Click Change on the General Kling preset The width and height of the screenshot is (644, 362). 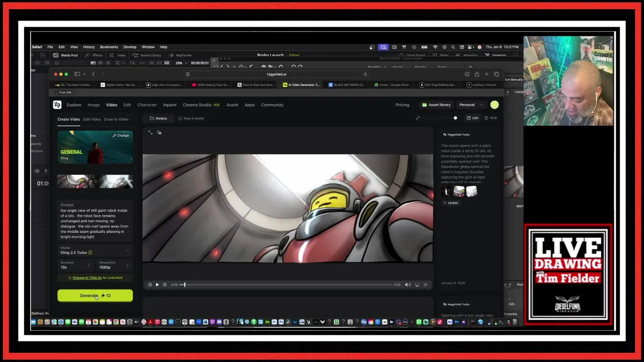[121, 135]
